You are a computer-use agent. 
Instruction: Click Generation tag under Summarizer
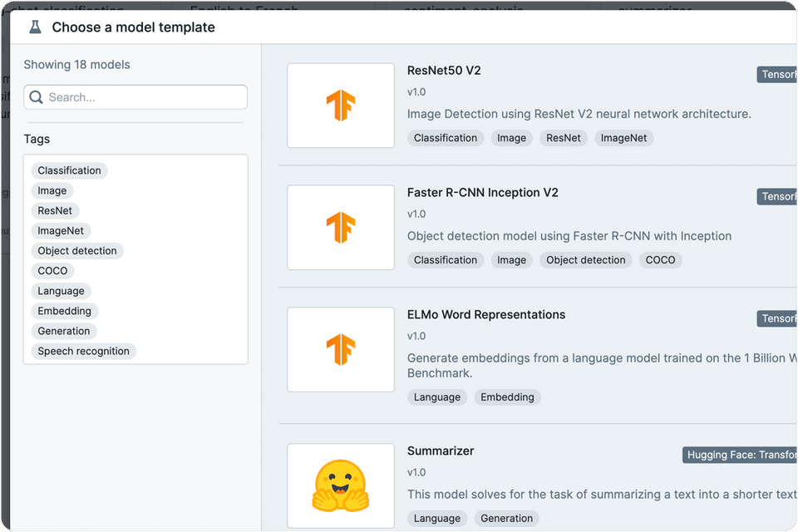pos(507,518)
